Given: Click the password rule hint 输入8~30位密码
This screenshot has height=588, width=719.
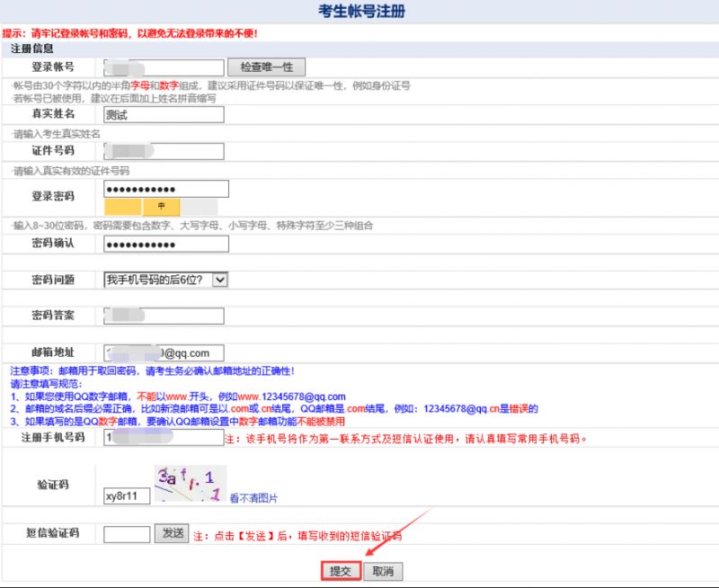Looking at the screenshot, I should (192, 226).
